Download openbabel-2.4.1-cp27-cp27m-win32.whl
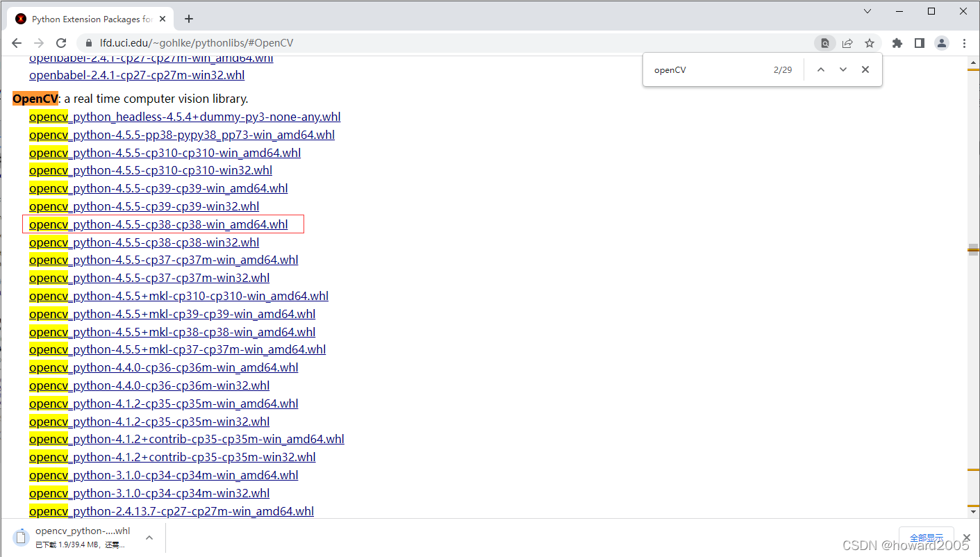This screenshot has width=980, height=557. (137, 75)
